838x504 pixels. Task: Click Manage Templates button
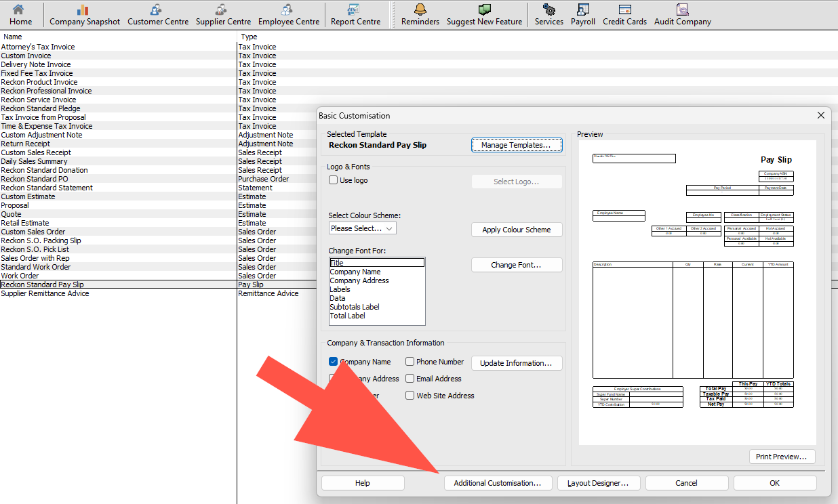517,145
